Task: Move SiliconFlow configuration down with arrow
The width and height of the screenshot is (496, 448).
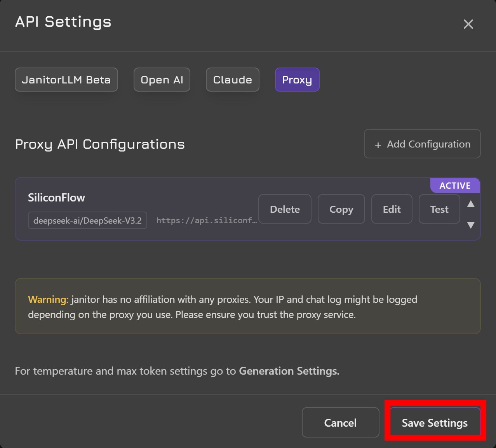Action: (x=471, y=225)
